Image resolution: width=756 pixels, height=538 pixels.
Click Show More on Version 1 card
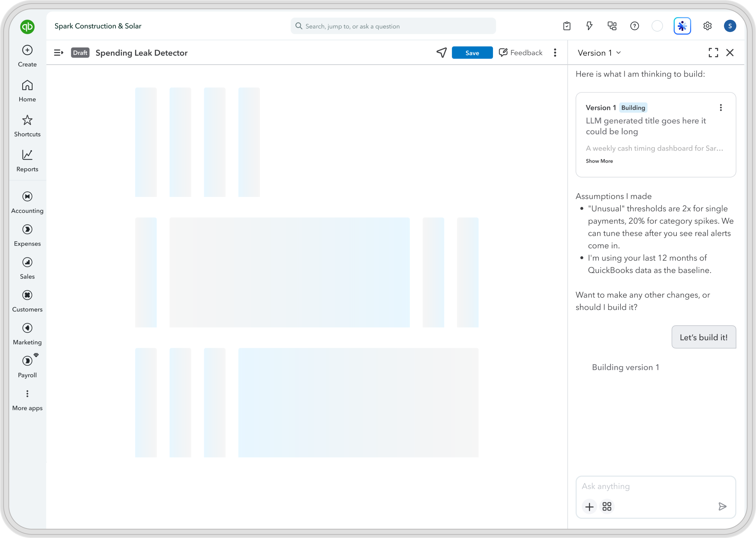point(599,161)
